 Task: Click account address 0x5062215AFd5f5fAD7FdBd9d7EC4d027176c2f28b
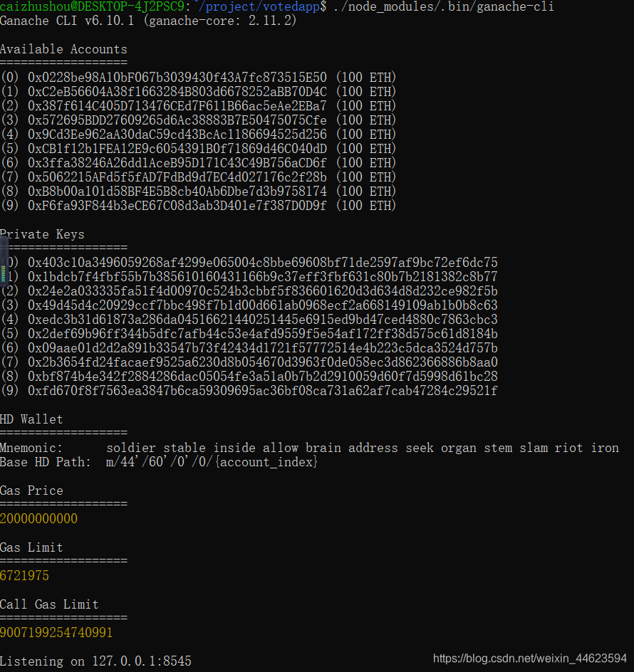coord(177,177)
